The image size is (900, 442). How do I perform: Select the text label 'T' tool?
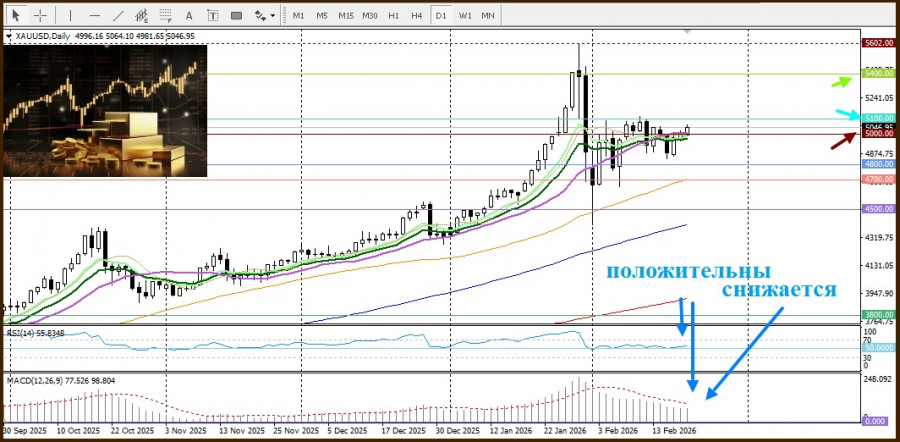point(212,15)
